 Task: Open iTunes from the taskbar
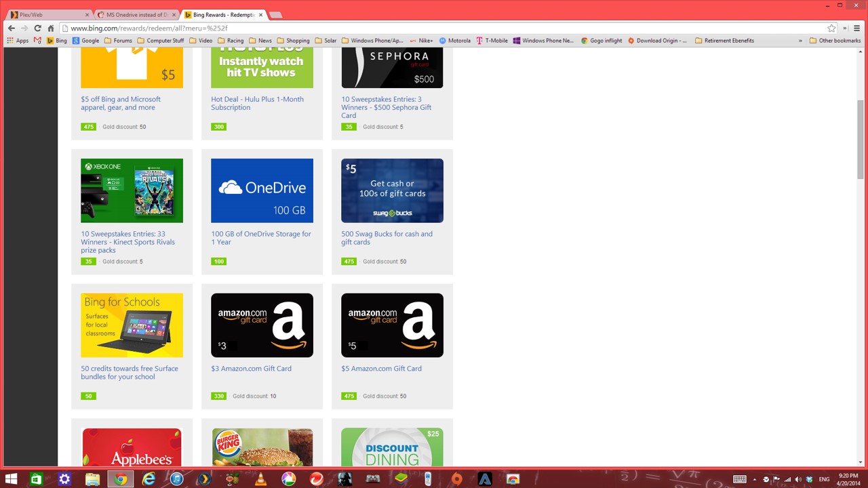point(176,479)
